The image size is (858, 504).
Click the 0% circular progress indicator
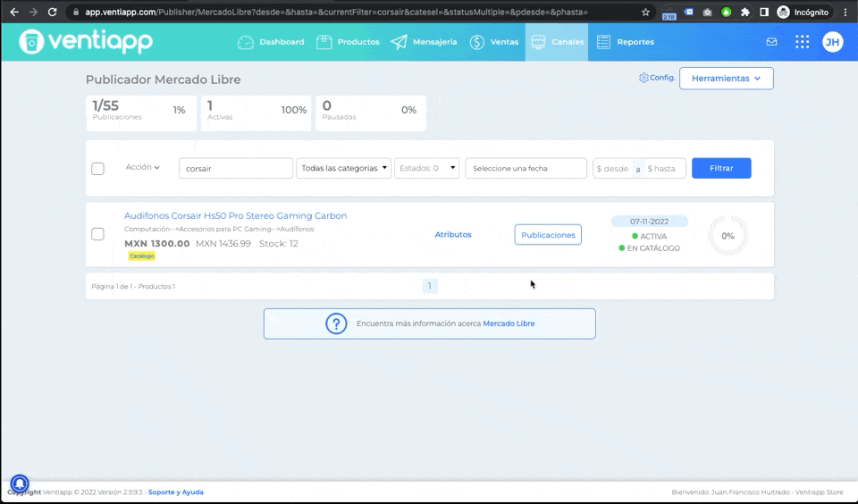[728, 236]
